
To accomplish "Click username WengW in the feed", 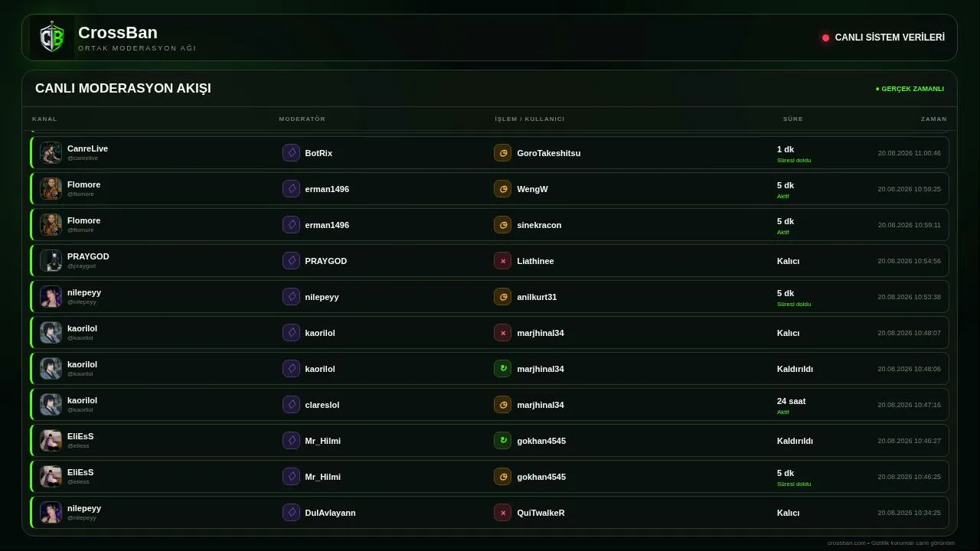I will (x=532, y=189).
